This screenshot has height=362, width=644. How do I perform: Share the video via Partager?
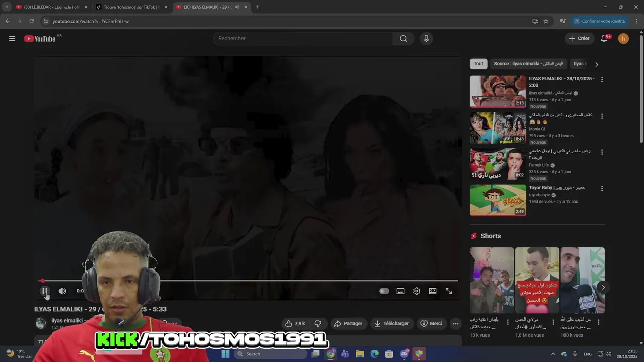click(348, 324)
